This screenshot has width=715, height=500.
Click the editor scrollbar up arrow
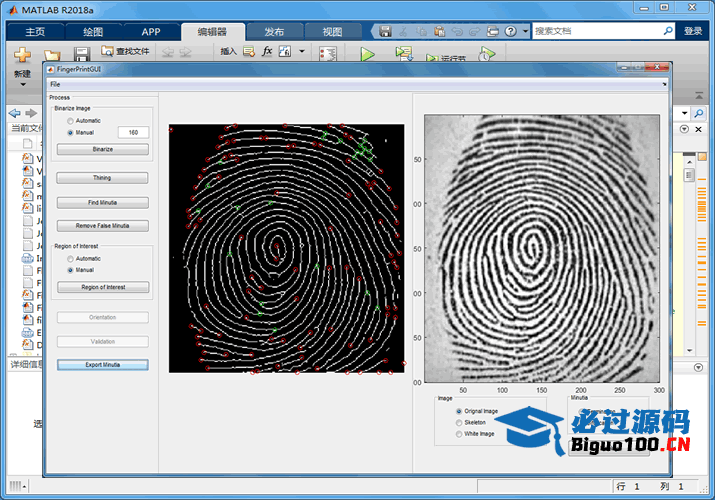tap(689, 163)
